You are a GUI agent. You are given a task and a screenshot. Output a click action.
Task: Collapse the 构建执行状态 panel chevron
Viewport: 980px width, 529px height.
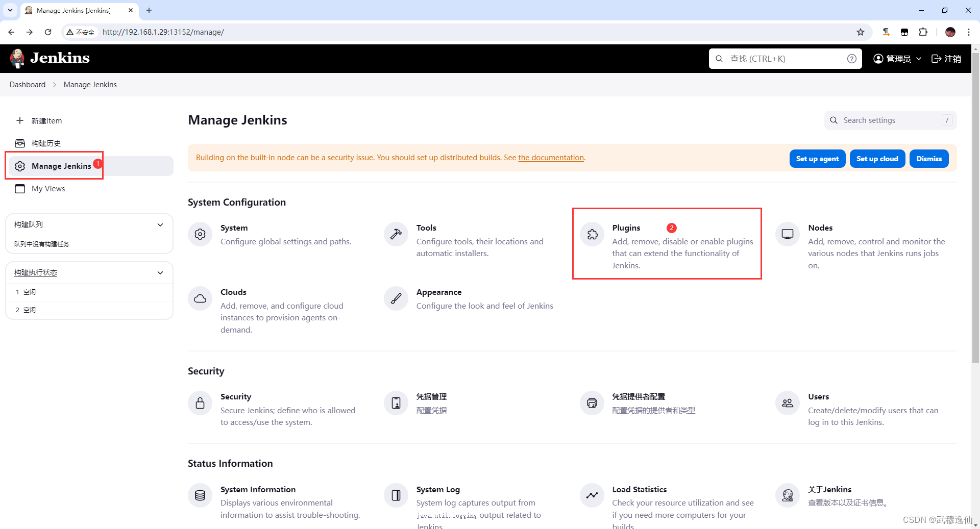pos(160,272)
